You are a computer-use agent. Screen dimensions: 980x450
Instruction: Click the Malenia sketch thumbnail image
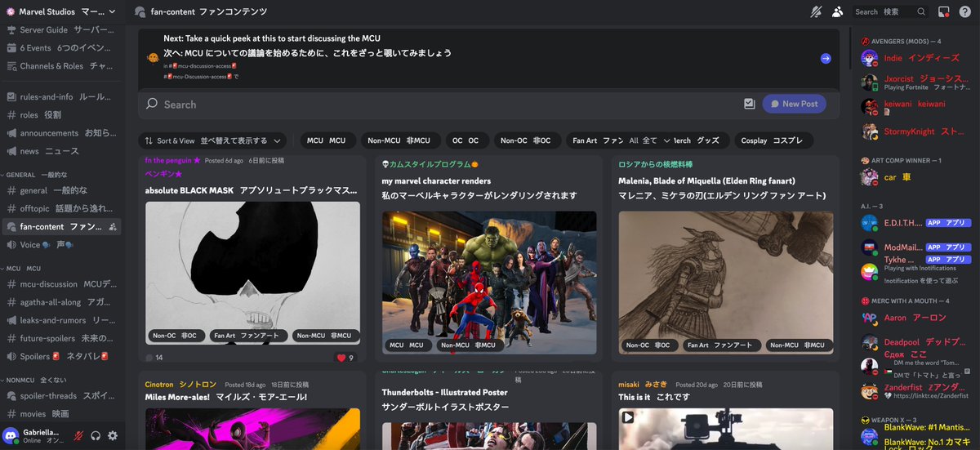tap(726, 283)
